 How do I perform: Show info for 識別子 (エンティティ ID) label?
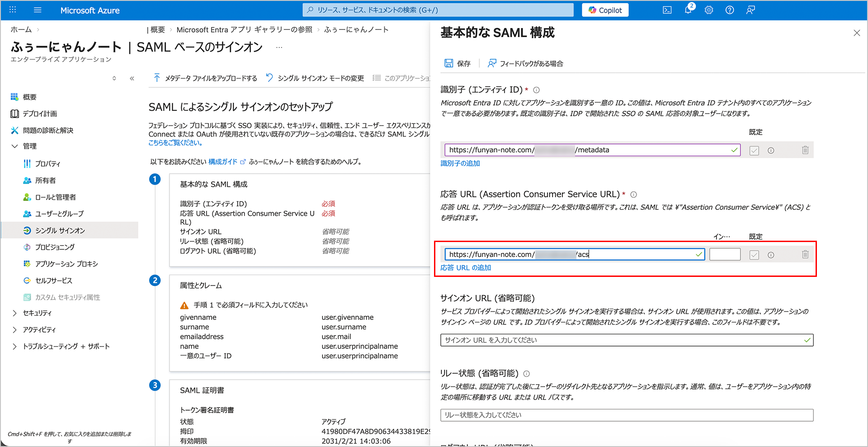536,90
